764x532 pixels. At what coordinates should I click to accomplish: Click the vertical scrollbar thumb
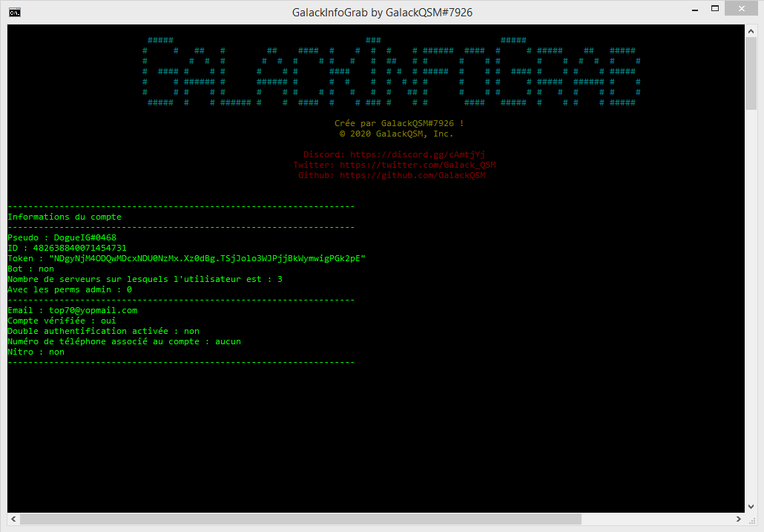pos(751,73)
